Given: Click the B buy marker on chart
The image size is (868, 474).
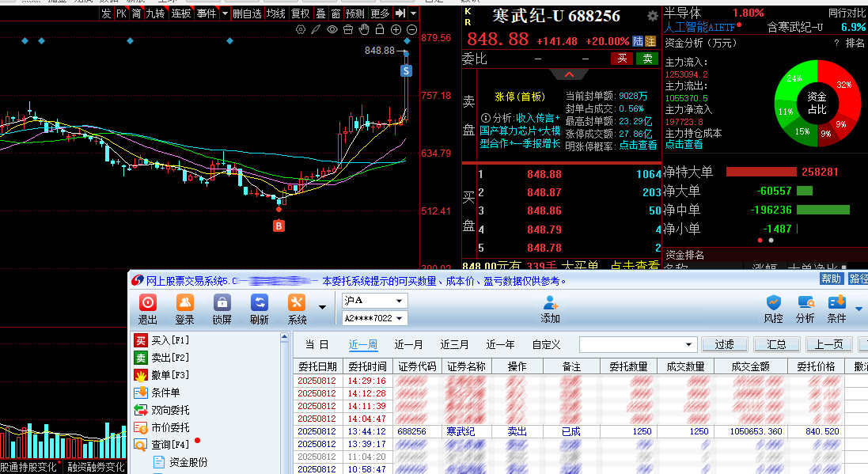Looking at the screenshot, I should [x=279, y=226].
